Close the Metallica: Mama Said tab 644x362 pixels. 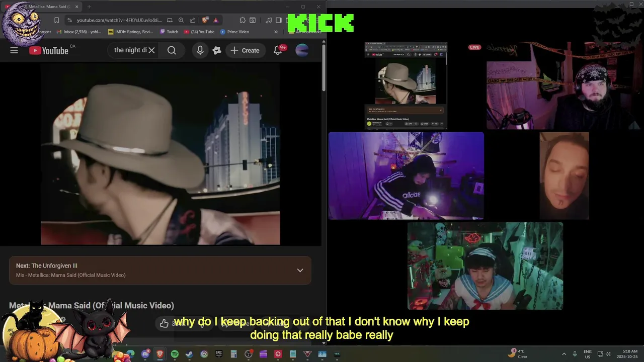coord(76,7)
